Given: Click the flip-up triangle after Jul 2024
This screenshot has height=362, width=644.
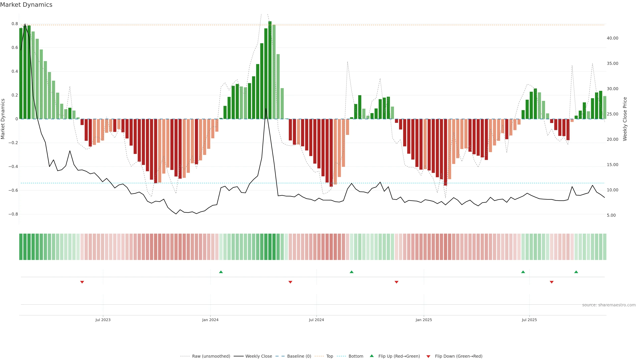Looking at the screenshot, I should coord(352,272).
